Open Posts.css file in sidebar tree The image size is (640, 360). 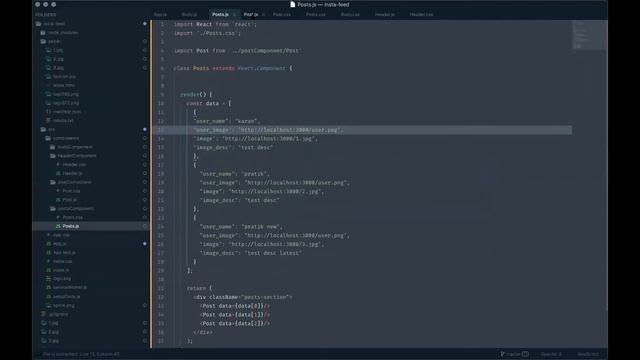tap(72, 218)
